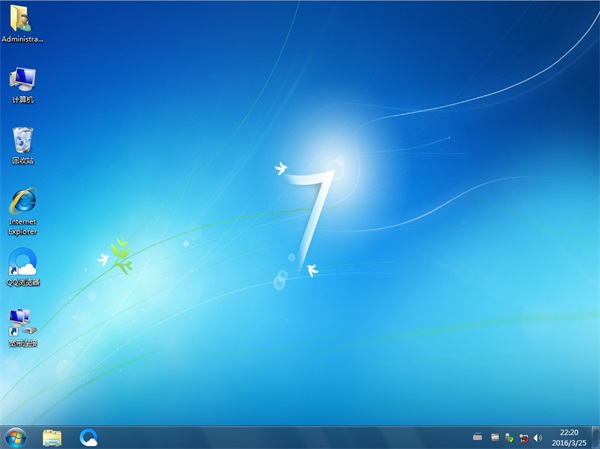The image size is (600, 449).
Task: Open the network status tray icon with red X
Action: coord(523,437)
